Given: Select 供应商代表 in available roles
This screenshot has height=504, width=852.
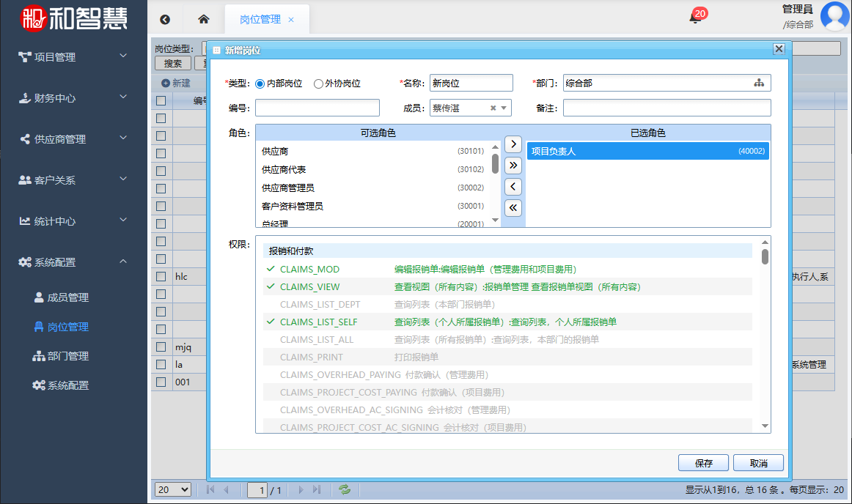Looking at the screenshot, I should tap(372, 169).
